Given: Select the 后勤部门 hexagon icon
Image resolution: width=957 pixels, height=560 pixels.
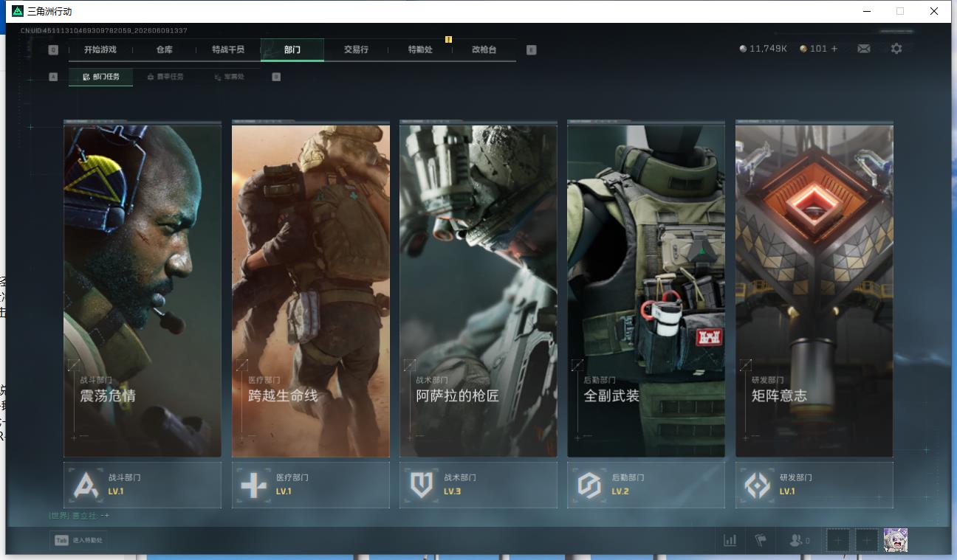Looking at the screenshot, I should coord(589,485).
